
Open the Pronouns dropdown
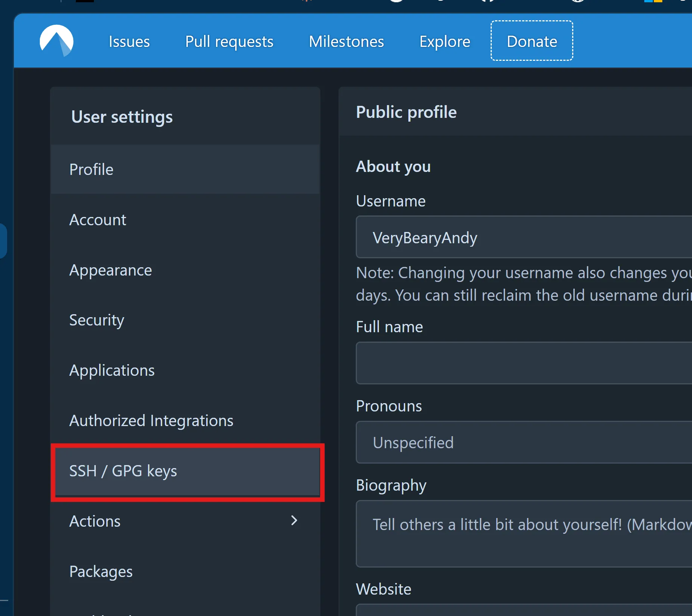pos(524,443)
